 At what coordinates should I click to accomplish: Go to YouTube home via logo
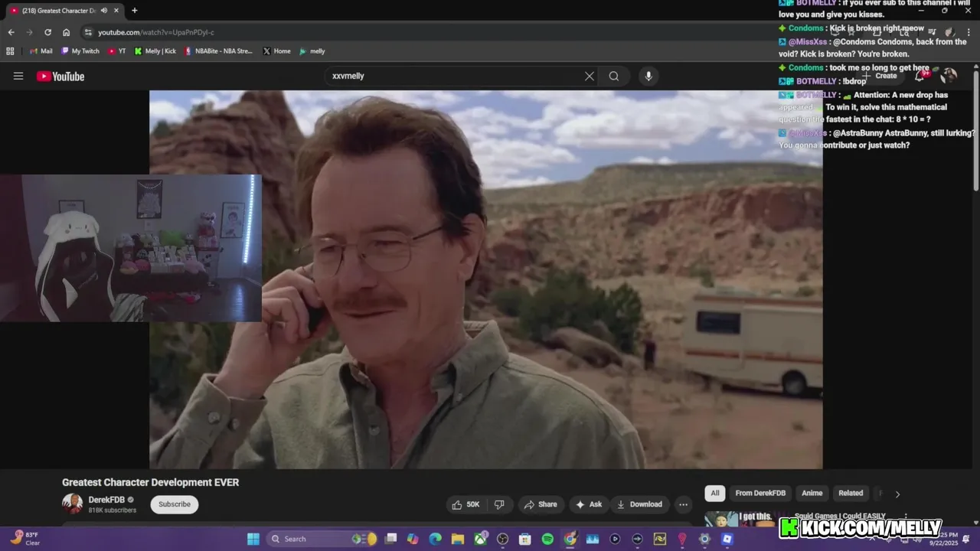[60, 76]
